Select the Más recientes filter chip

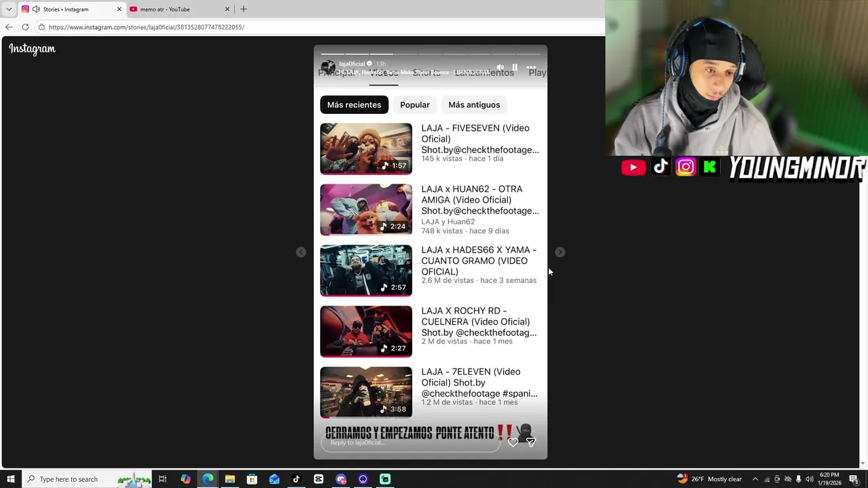[354, 105]
